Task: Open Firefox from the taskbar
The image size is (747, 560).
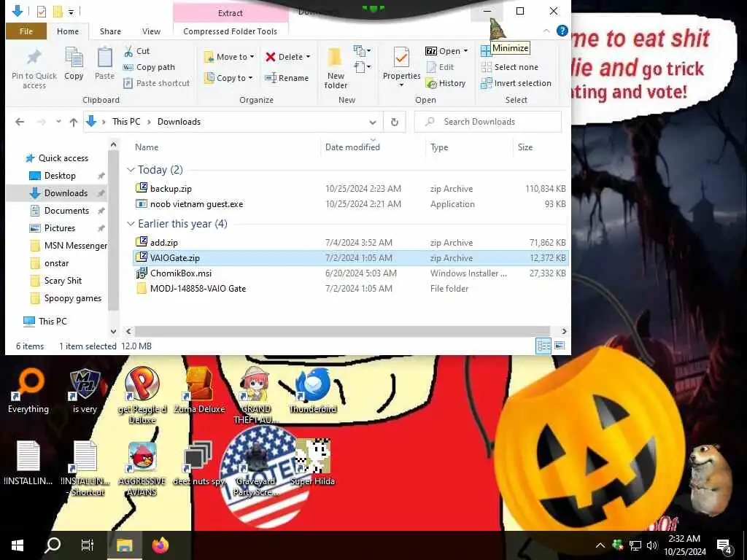Action: pyautogui.click(x=160, y=545)
